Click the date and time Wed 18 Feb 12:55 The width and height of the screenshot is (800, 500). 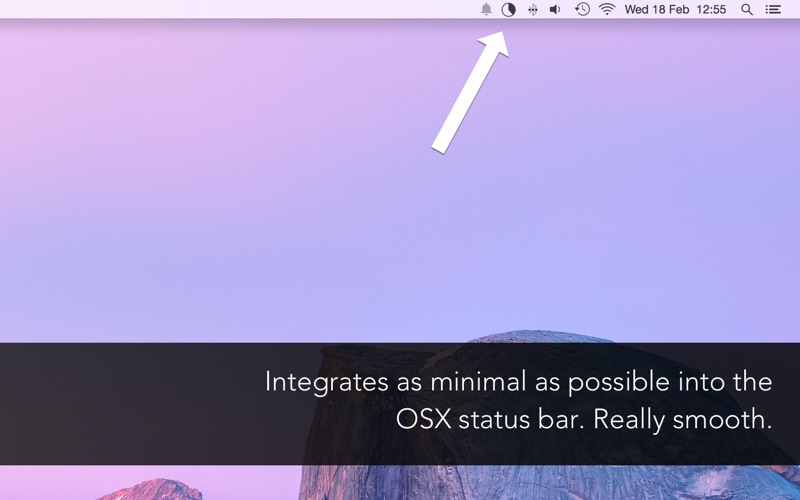(675, 9)
